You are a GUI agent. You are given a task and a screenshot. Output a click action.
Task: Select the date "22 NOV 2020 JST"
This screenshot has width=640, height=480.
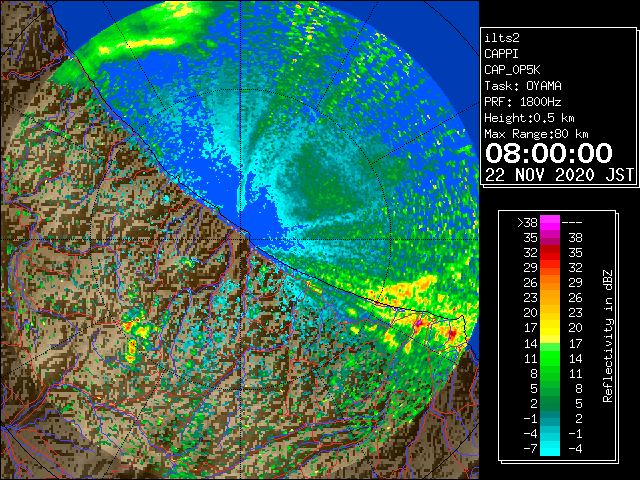(x=559, y=175)
